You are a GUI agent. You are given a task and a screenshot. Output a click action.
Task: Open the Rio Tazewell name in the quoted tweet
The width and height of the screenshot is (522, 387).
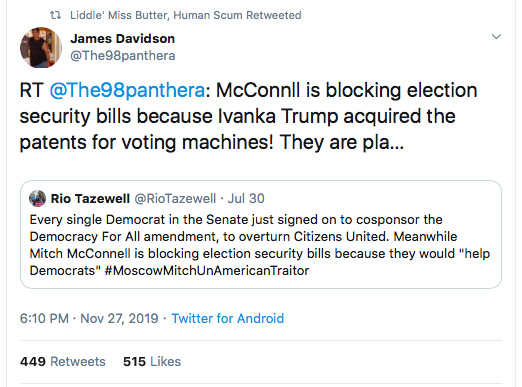point(90,199)
